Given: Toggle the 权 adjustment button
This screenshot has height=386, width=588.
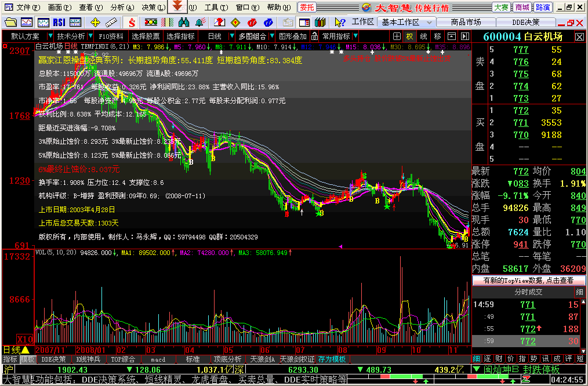Looking at the screenshot, I should 409,37.
